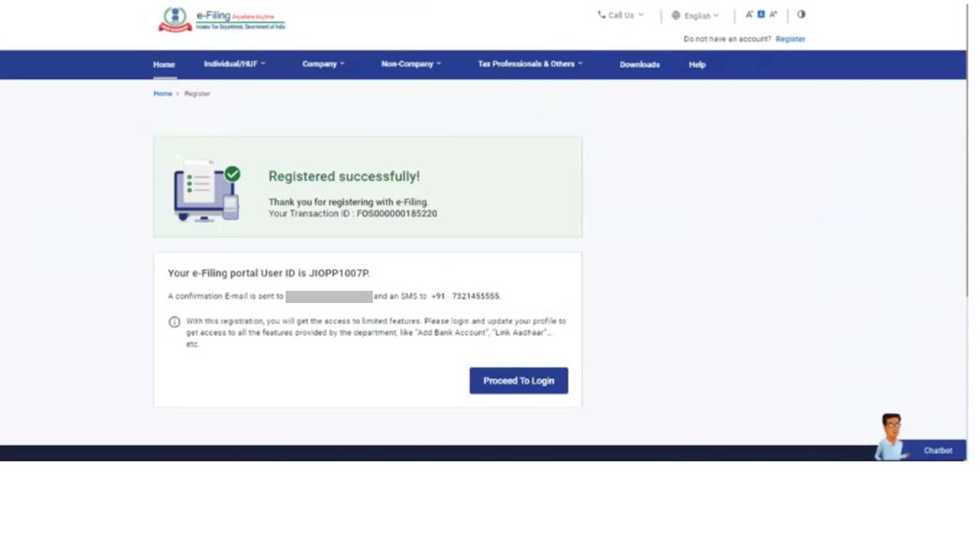The height and width of the screenshot is (551, 980).
Task: Click the Home breadcrumb link
Action: tap(162, 93)
